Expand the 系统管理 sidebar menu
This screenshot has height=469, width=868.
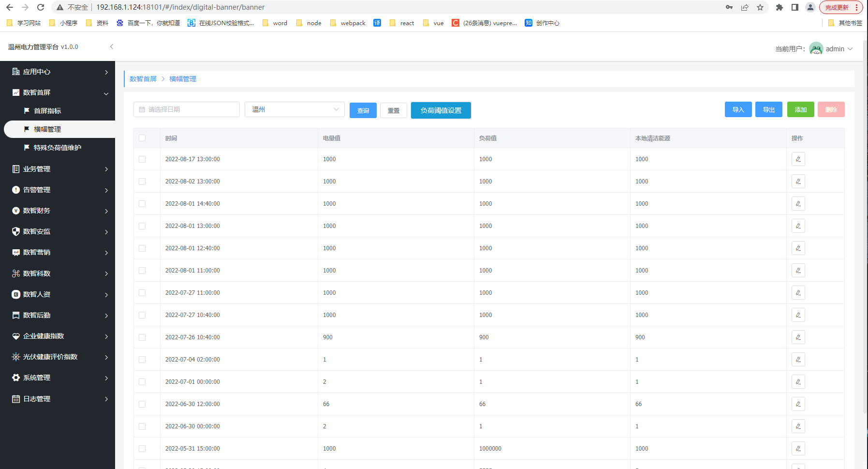pos(58,378)
